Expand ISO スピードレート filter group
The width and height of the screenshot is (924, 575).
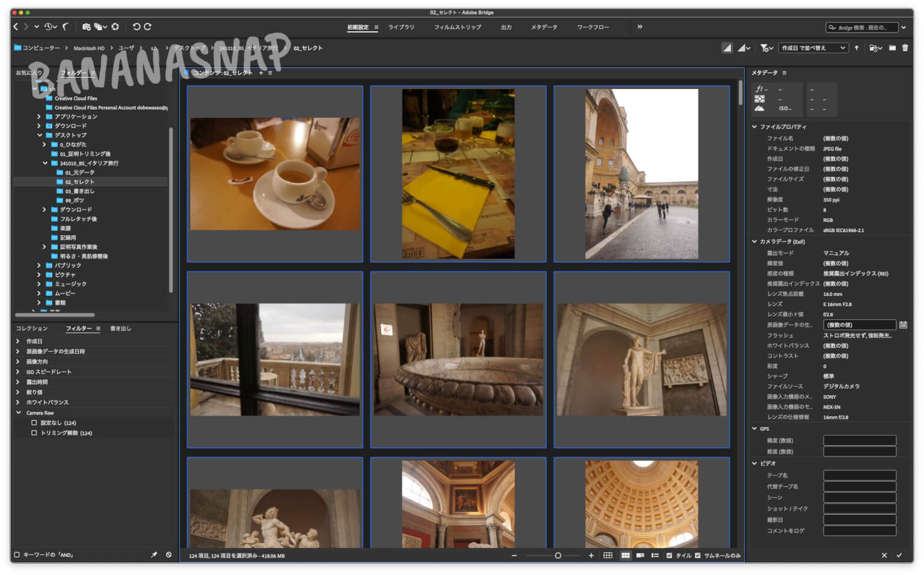(x=18, y=372)
